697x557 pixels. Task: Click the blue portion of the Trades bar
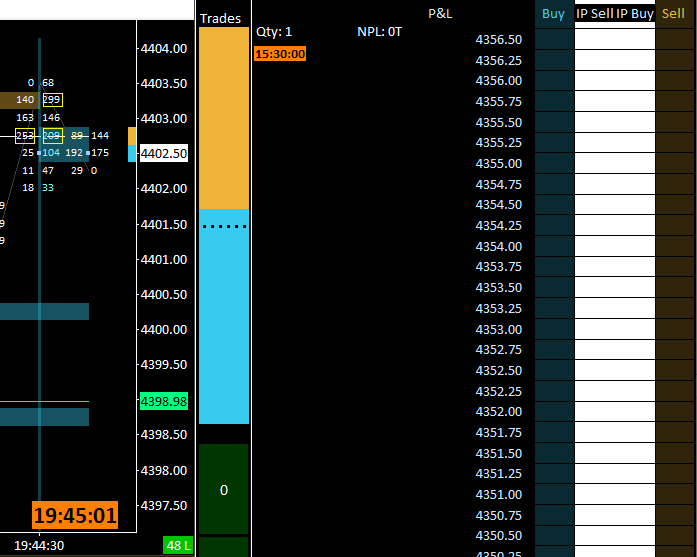[x=224, y=316]
